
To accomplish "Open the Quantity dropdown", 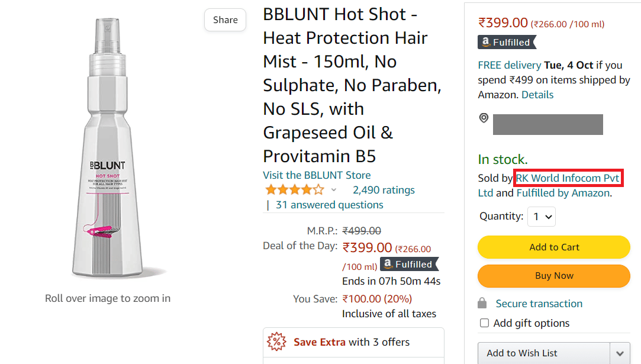I will (x=542, y=217).
